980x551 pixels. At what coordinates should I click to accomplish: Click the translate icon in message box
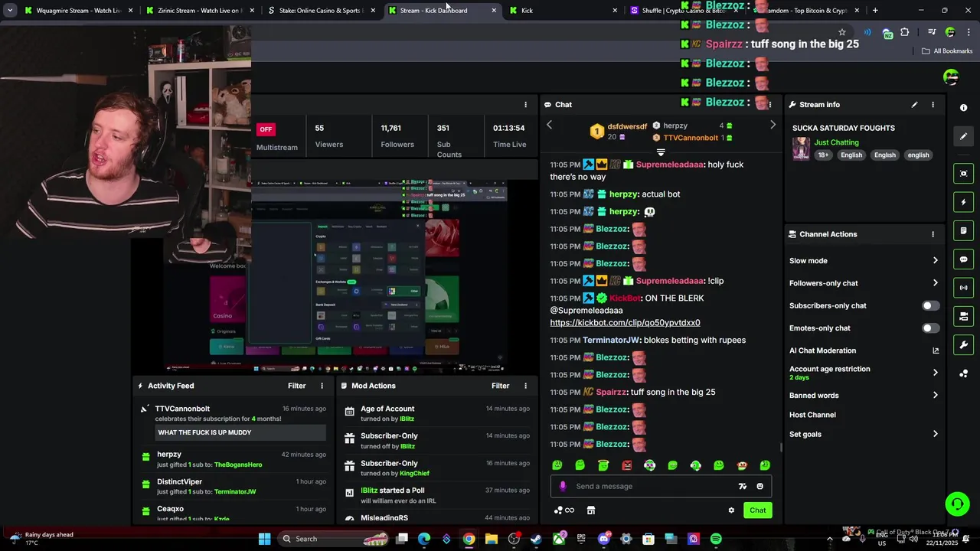[742, 486]
